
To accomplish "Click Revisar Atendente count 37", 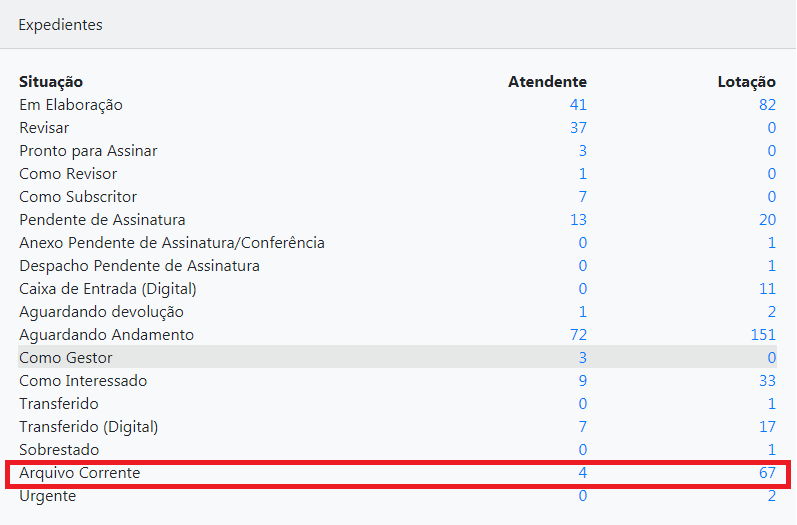I will [x=578, y=128].
